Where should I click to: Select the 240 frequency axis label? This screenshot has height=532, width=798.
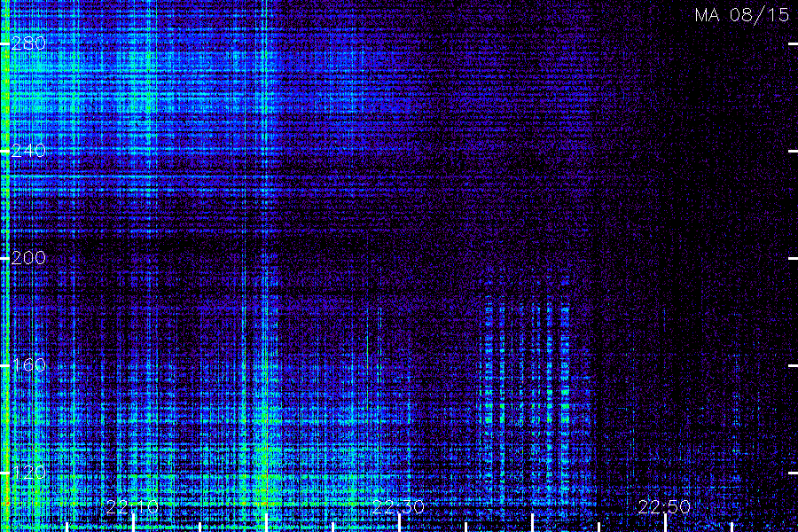pyautogui.click(x=28, y=151)
